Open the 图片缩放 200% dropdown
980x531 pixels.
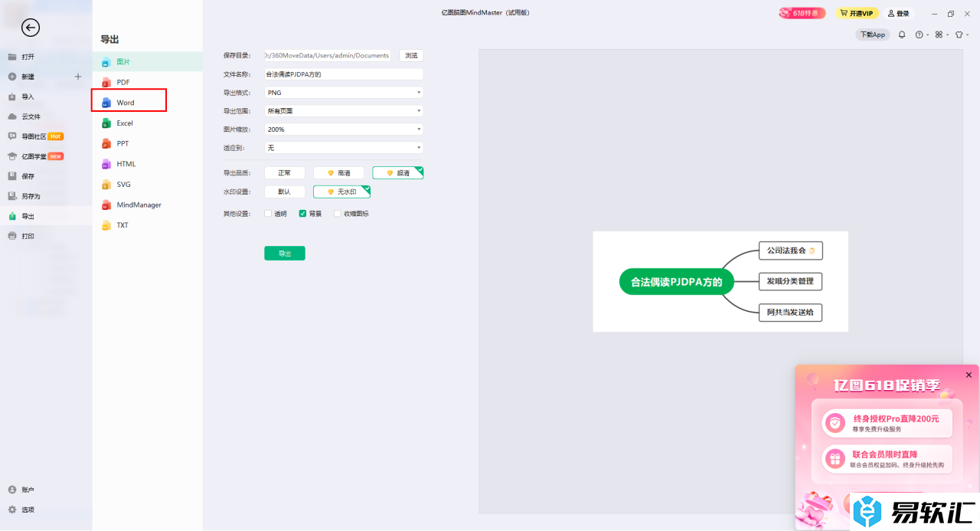click(x=344, y=129)
